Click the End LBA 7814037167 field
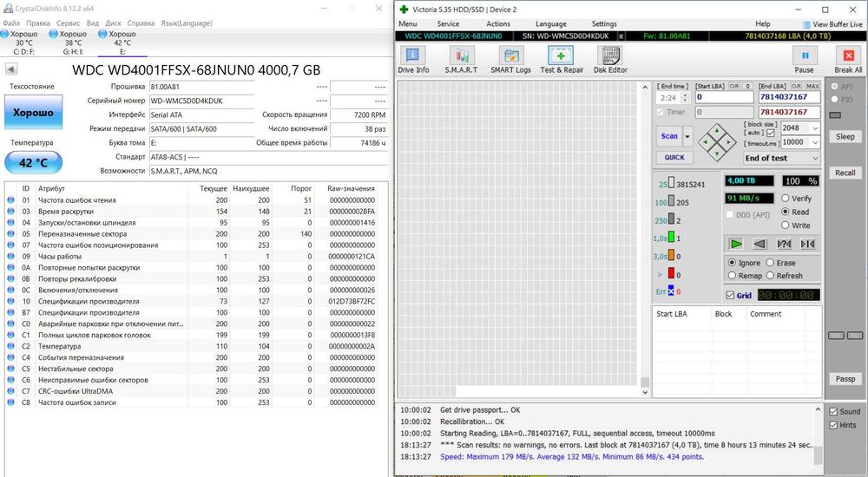Image resolution: width=868 pixels, height=477 pixels. pos(788,97)
